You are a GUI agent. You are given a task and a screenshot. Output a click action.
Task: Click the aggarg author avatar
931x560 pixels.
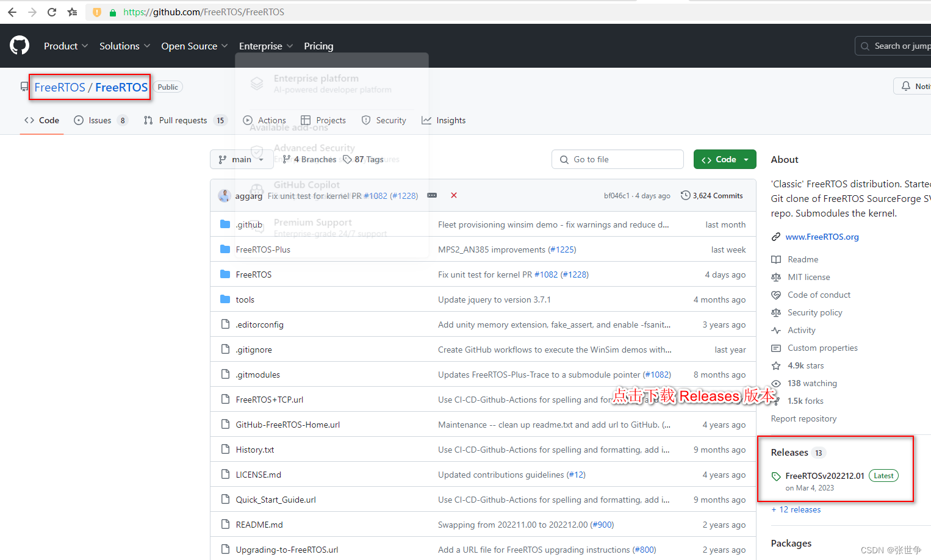[225, 196]
